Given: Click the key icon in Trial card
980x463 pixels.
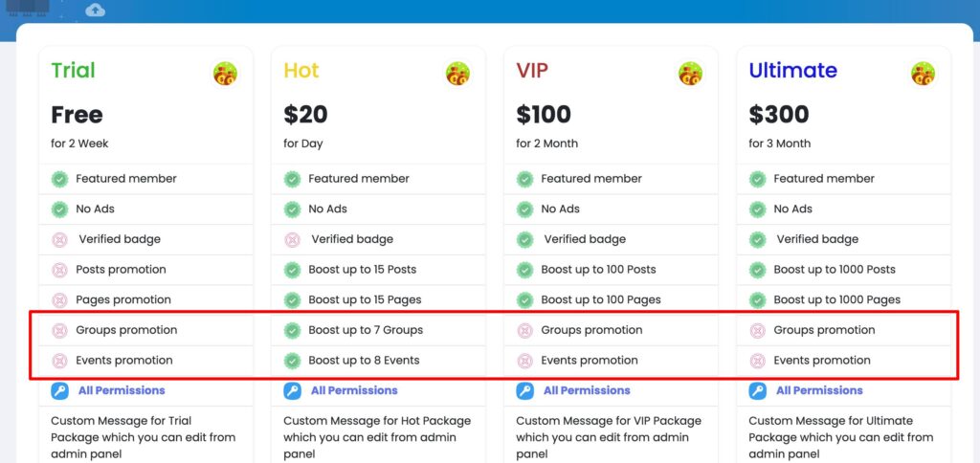Looking at the screenshot, I should pyautogui.click(x=59, y=390).
